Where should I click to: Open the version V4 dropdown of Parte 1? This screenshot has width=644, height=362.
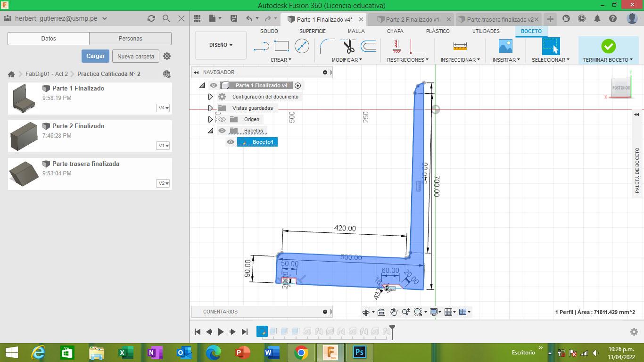coord(163,108)
